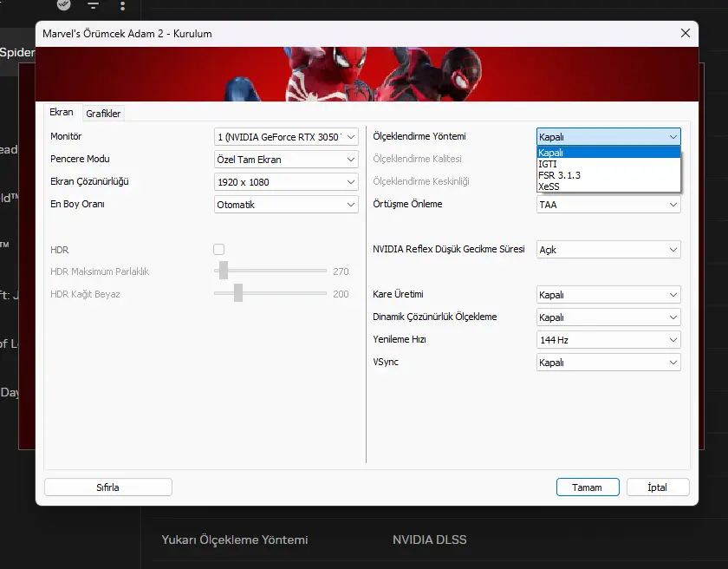
Task: Switch to the Grafikler tab
Action: [103, 114]
